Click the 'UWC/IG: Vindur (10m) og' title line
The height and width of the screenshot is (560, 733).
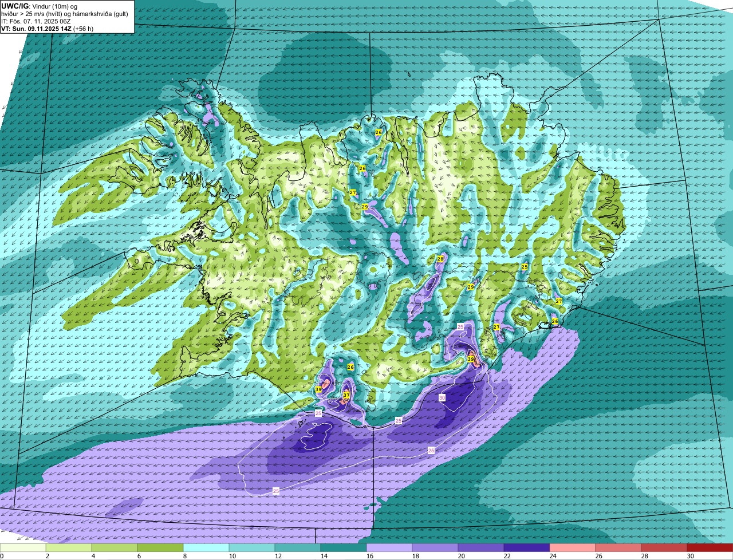coord(38,6)
